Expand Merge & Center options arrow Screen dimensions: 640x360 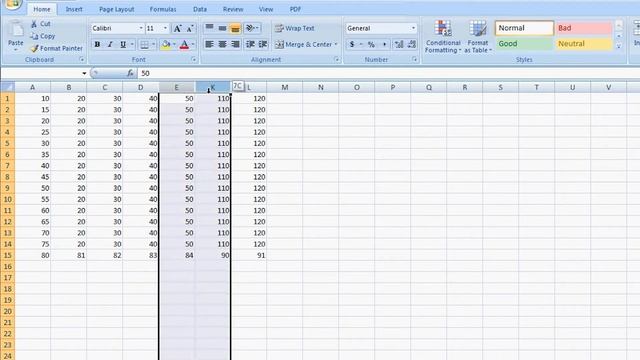(x=336, y=44)
